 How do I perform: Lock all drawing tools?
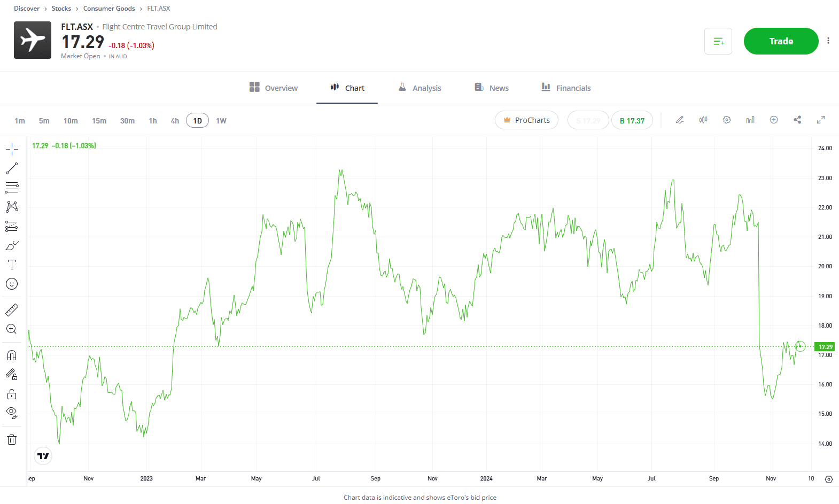[12, 394]
